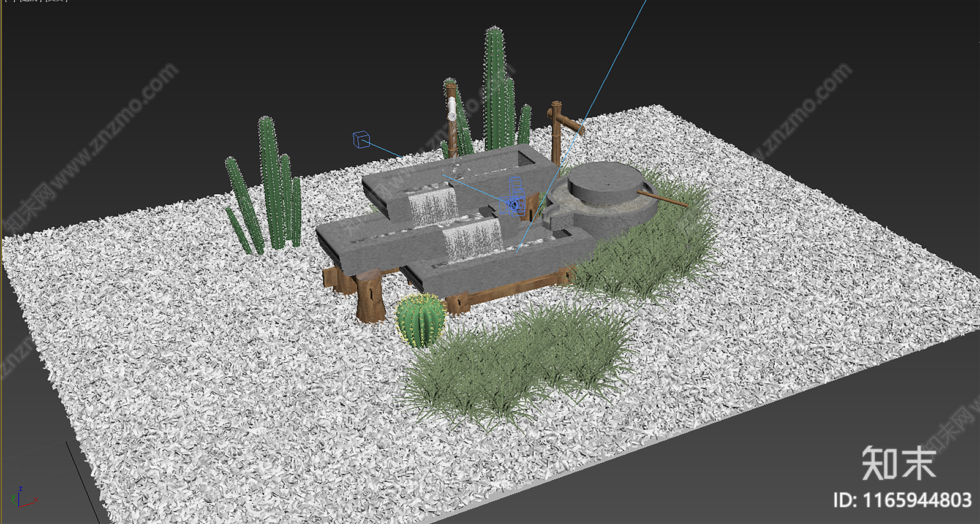The width and height of the screenshot is (980, 524).
Task: Select the round barrel cactus model
Action: [x=420, y=321]
